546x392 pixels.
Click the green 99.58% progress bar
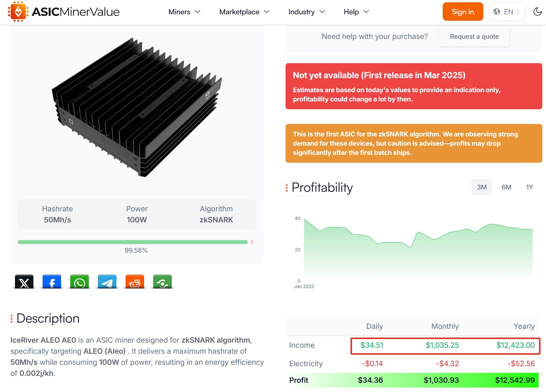[133, 242]
